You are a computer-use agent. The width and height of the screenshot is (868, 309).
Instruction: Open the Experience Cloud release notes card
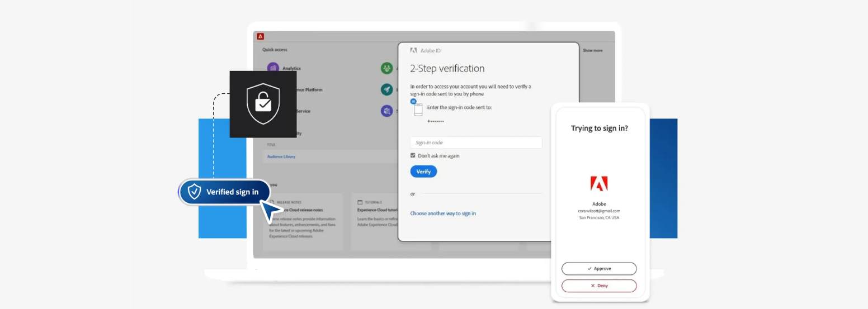303,222
